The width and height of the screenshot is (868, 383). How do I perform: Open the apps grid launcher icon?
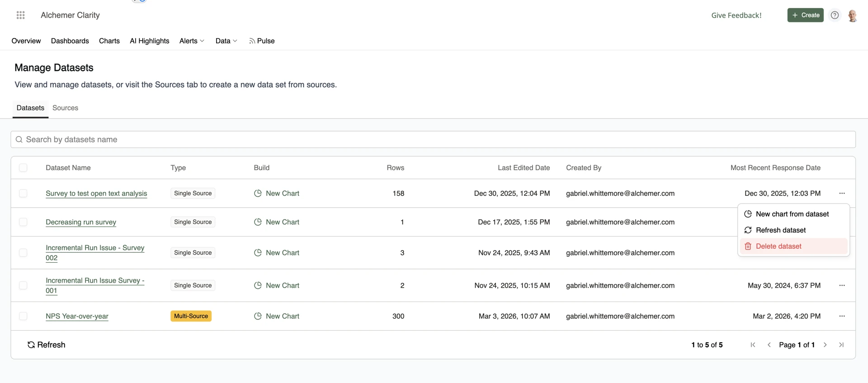20,15
